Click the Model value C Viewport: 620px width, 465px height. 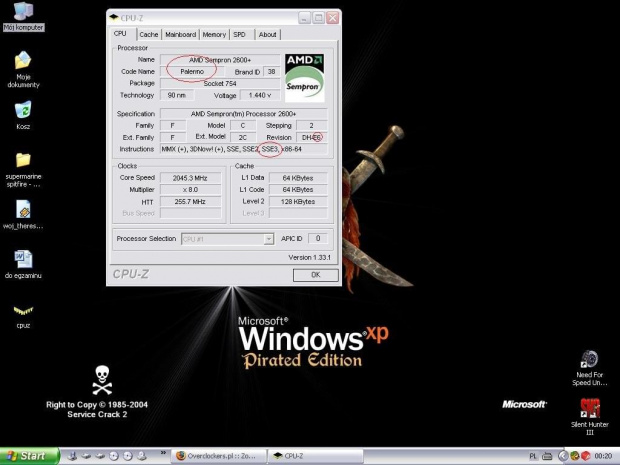[243, 125]
